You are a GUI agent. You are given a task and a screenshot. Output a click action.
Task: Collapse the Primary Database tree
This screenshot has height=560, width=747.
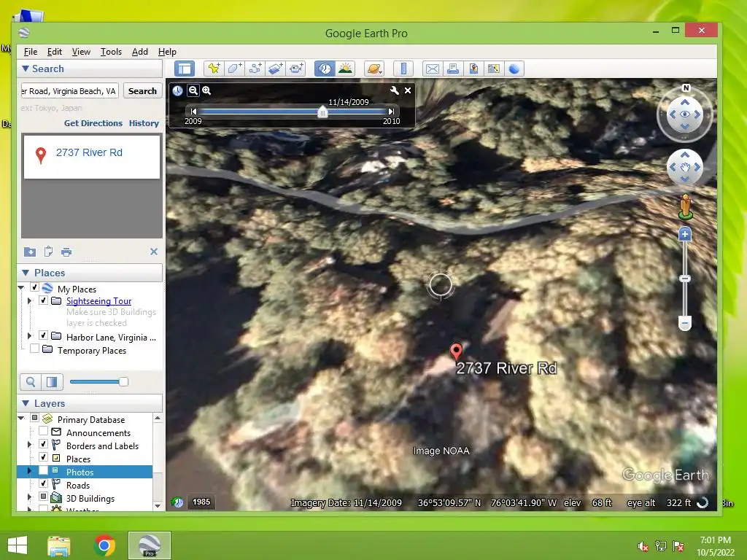pos(21,418)
